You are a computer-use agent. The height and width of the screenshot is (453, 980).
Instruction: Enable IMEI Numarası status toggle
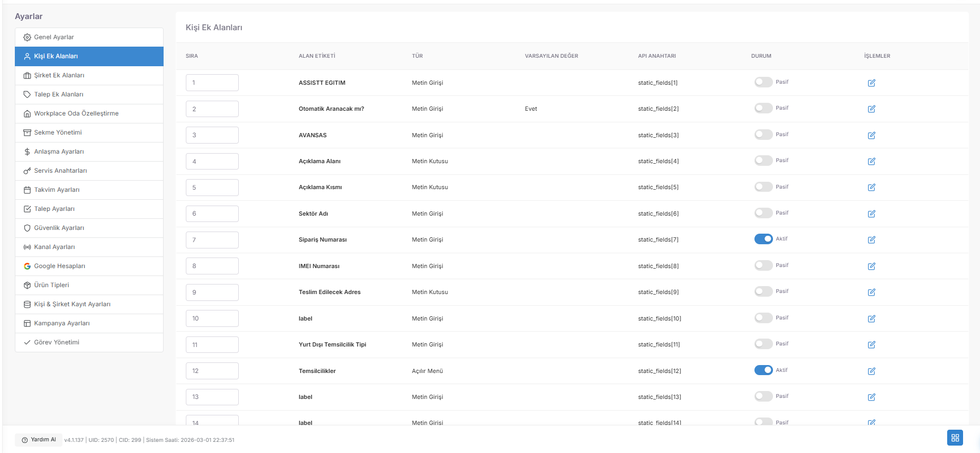tap(763, 265)
